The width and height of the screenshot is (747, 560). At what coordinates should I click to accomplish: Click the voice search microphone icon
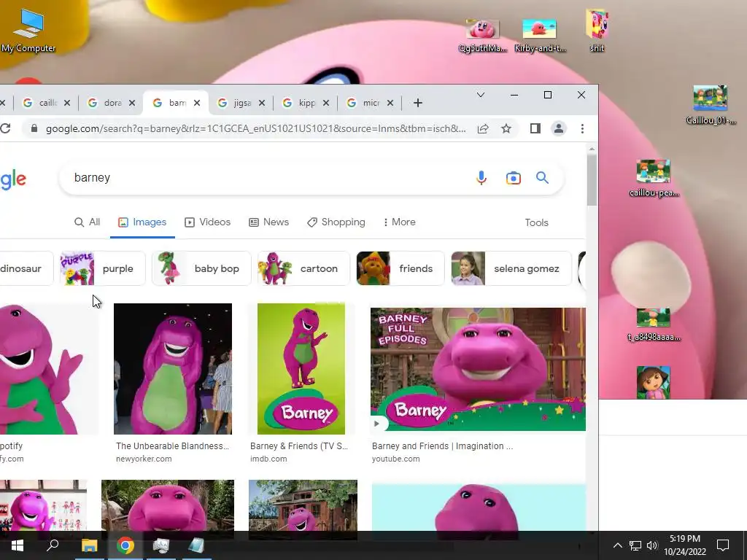click(481, 178)
